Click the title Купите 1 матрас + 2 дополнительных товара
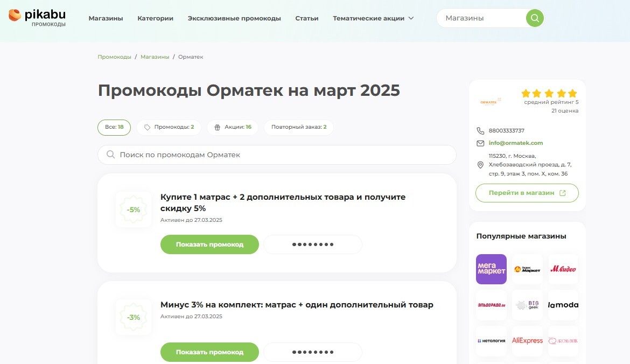The width and height of the screenshot is (630, 364). 283,202
